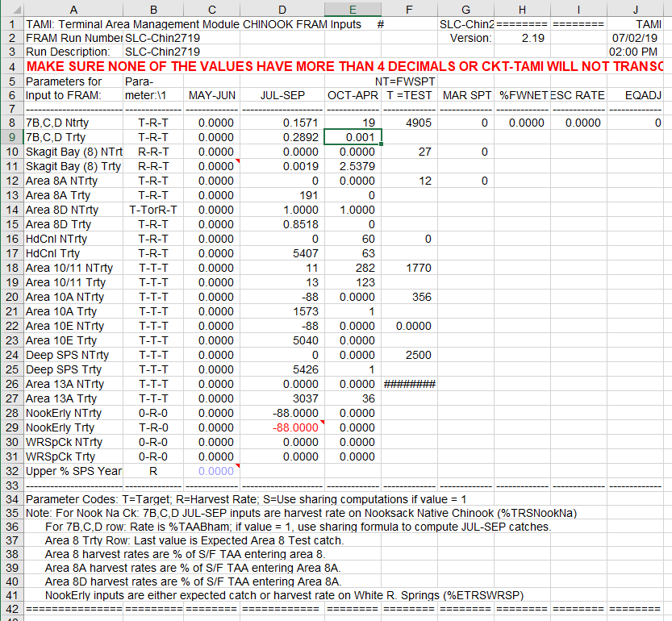
Task: Select column A header
Action: 73,9
